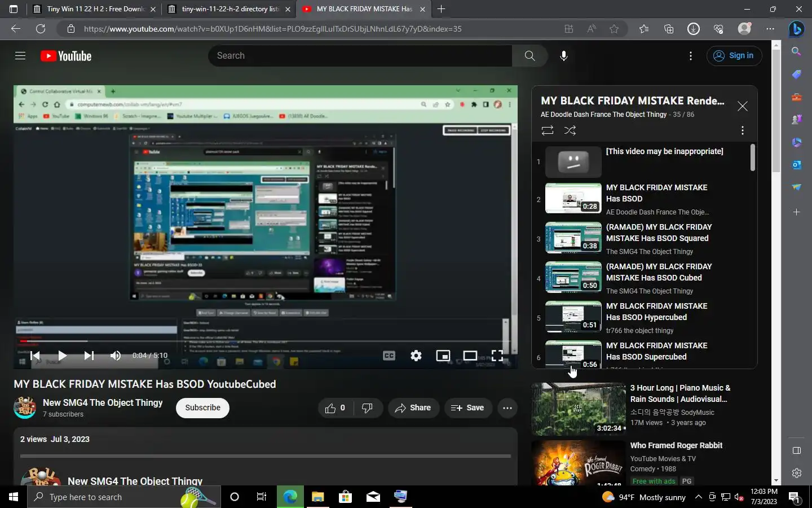Add a sidebar app with the plus icon
Screen dimensions: 812x508
coord(796,212)
